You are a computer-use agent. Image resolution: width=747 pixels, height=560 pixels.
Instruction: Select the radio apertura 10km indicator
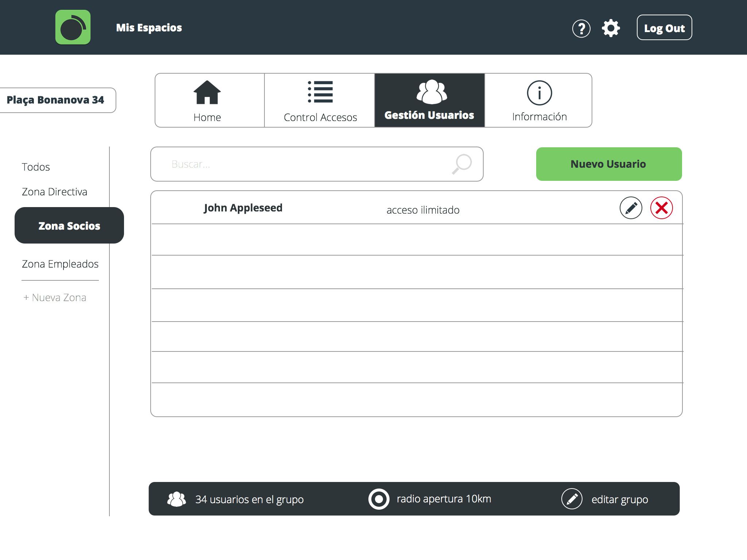[379, 499]
